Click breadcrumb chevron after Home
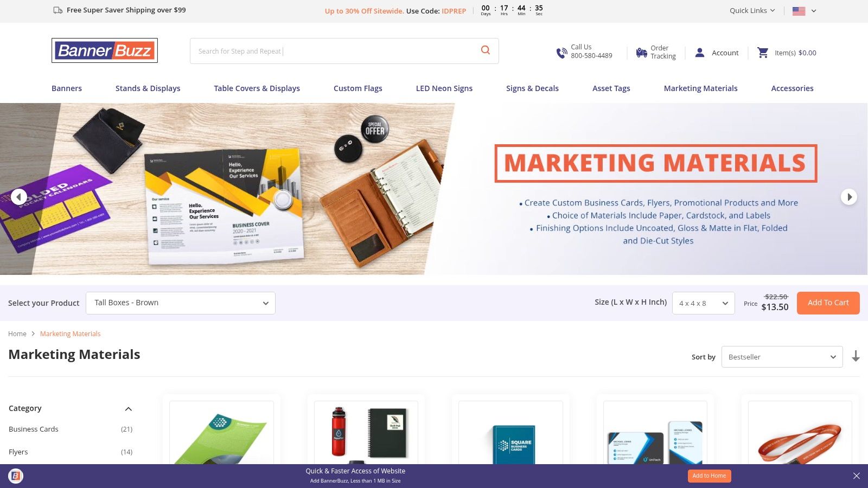Viewport: 868px width, 488px height. coord(33,334)
